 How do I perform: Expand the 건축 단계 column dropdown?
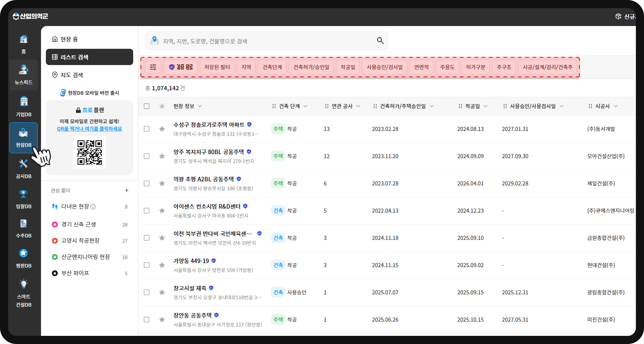click(305, 106)
